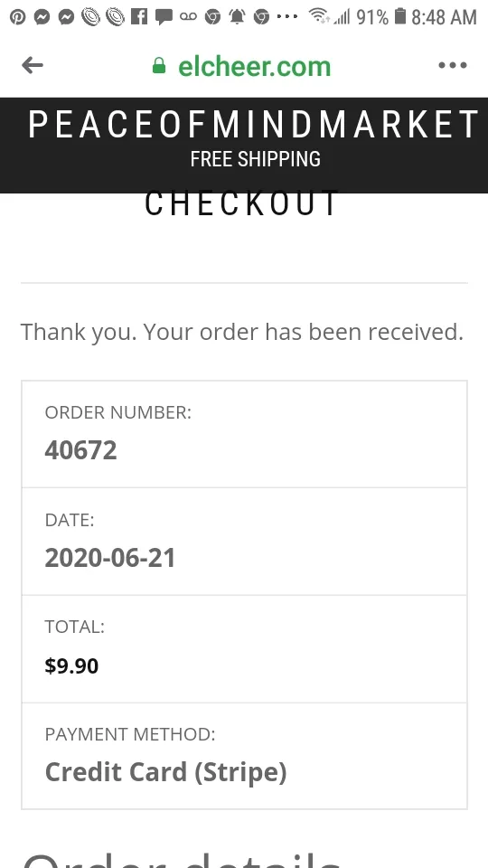The image size is (488, 868).
Task: Tap the Facebook notification icon
Action: [x=139, y=16]
